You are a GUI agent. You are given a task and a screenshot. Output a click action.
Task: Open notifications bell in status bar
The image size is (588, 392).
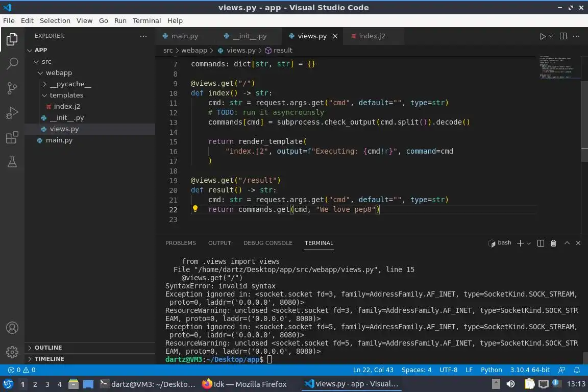(x=577, y=370)
